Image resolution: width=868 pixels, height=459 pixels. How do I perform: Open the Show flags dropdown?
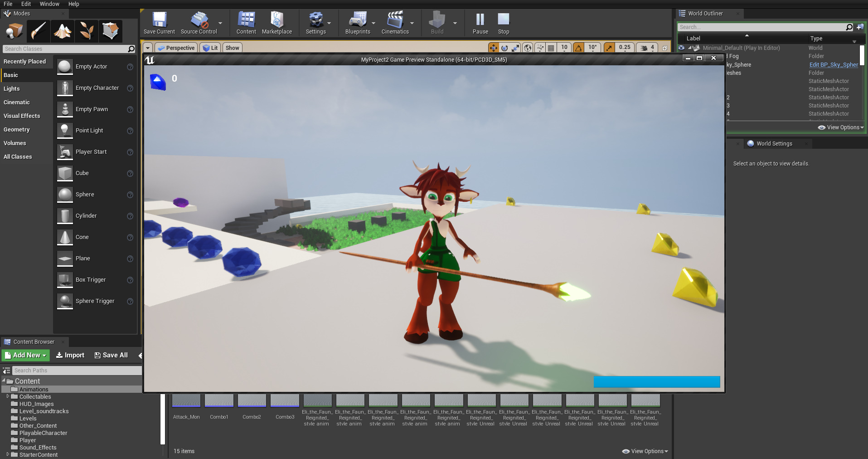coord(232,48)
